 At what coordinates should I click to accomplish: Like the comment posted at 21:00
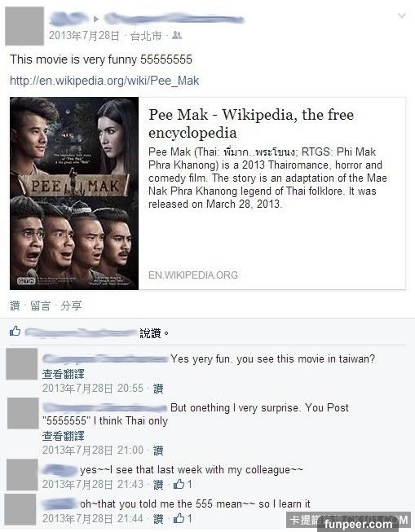click(x=158, y=451)
